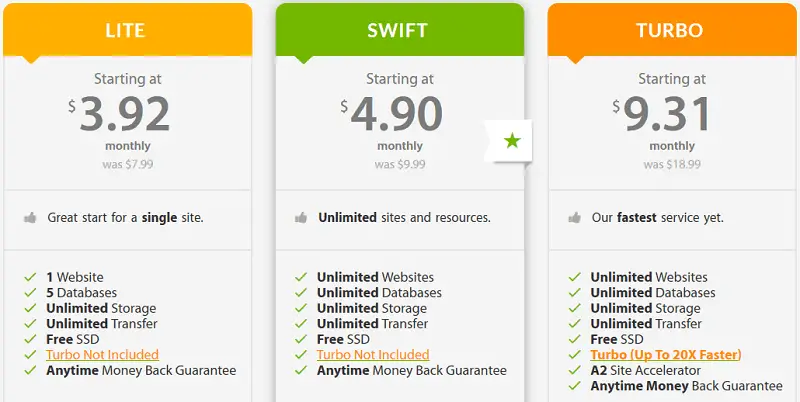Open "Turbo Not Included" link in Lite plan
The height and width of the screenshot is (402, 800).
tap(103, 355)
